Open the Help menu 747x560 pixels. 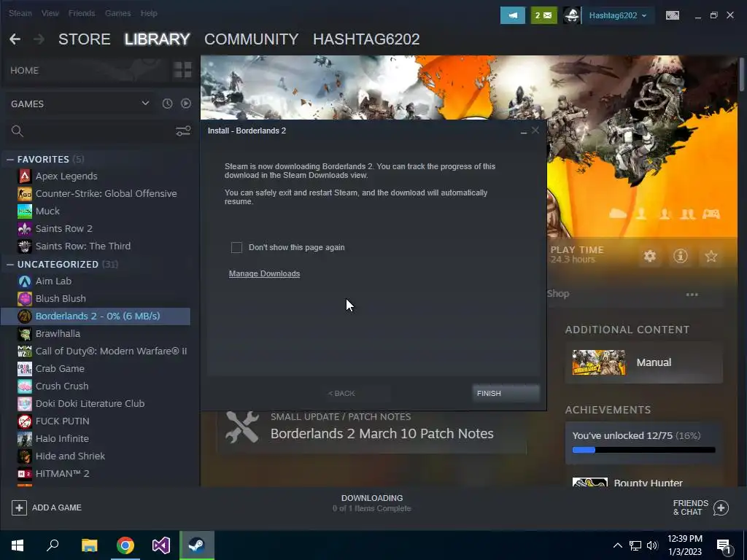click(x=149, y=13)
